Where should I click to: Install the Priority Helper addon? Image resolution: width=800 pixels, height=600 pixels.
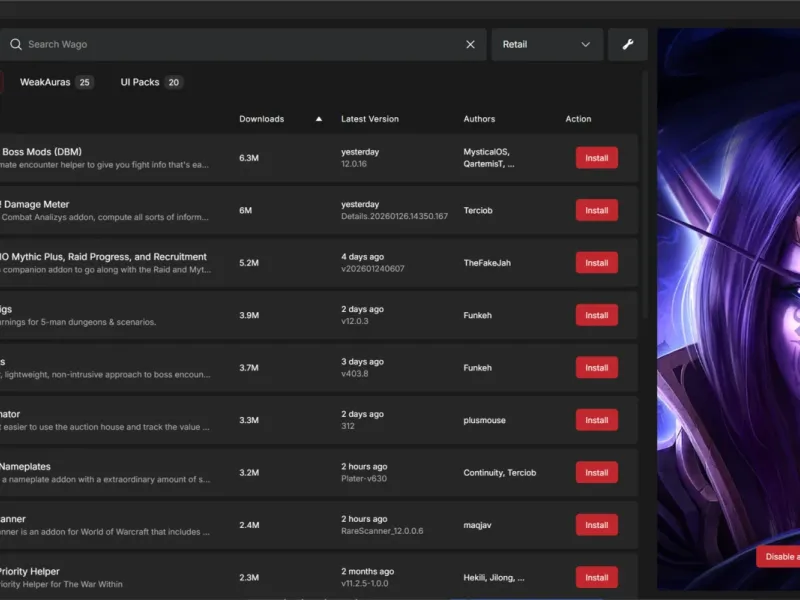596,578
